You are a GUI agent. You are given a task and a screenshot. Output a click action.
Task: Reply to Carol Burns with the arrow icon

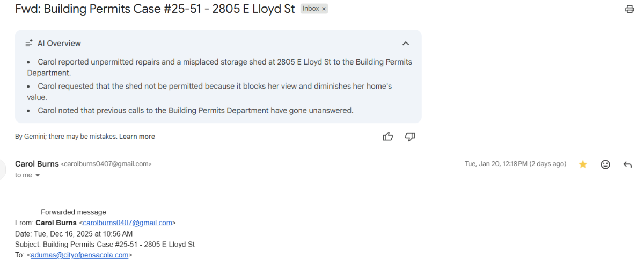[x=627, y=164]
